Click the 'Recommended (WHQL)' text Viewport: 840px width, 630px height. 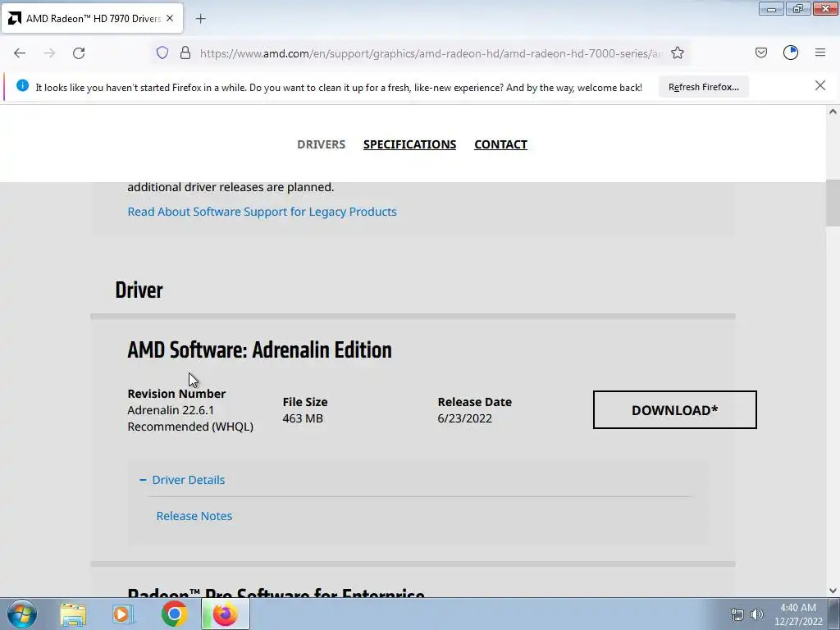pos(190,427)
